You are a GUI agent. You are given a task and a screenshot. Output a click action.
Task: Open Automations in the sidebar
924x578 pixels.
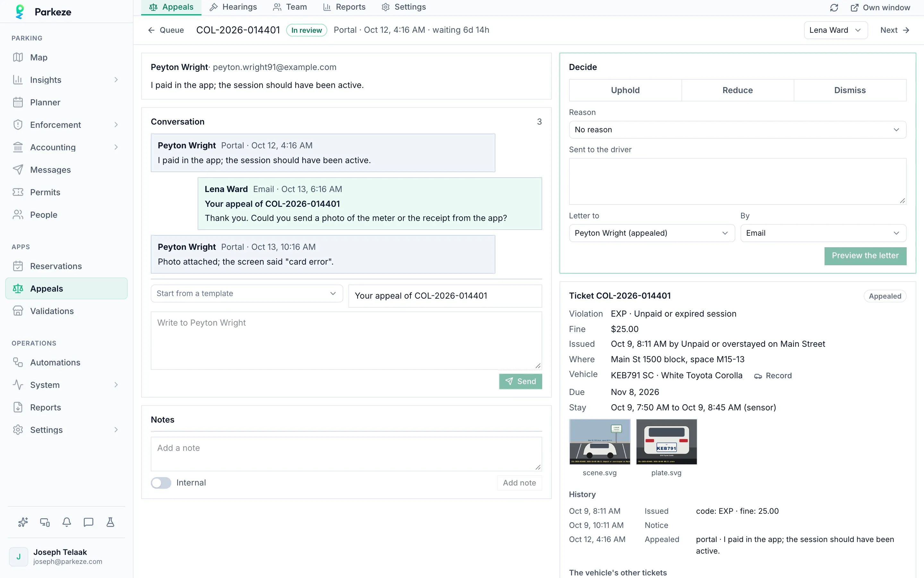[x=66, y=363]
